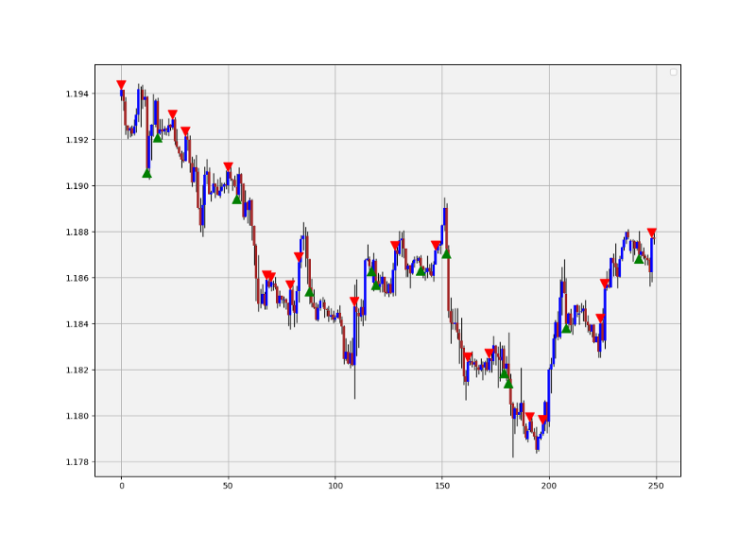Select the green buy marker just right of index 150
756x535 pixels.
tap(446, 253)
